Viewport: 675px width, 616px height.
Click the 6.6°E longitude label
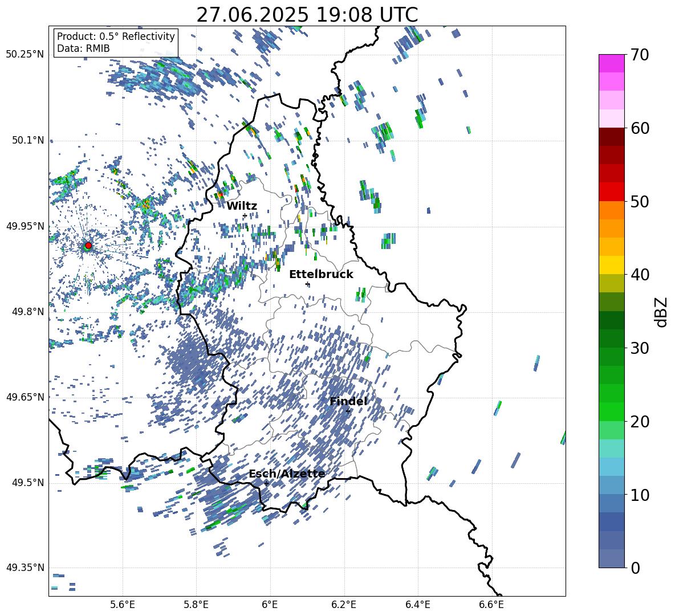(491, 605)
